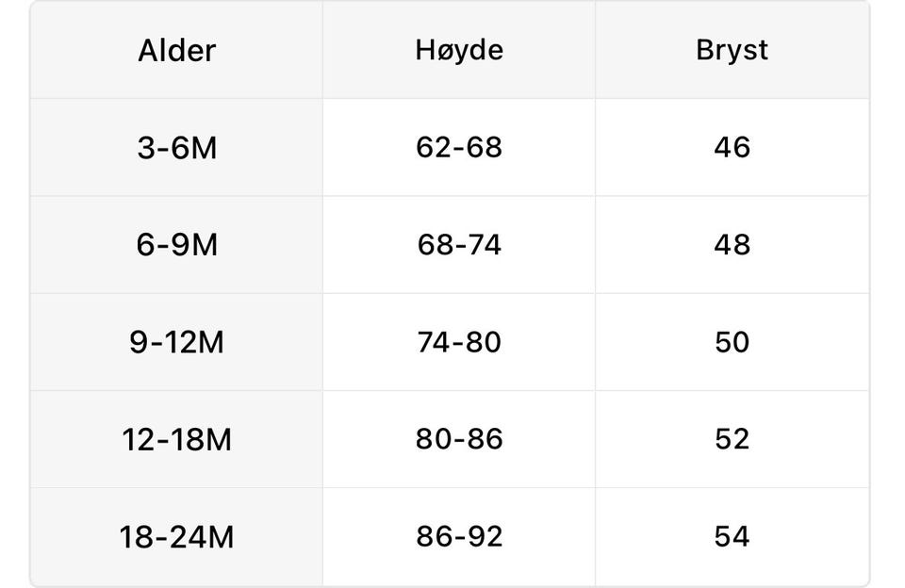905x588 pixels.
Task: Click the Alder column header
Action: coord(176,50)
